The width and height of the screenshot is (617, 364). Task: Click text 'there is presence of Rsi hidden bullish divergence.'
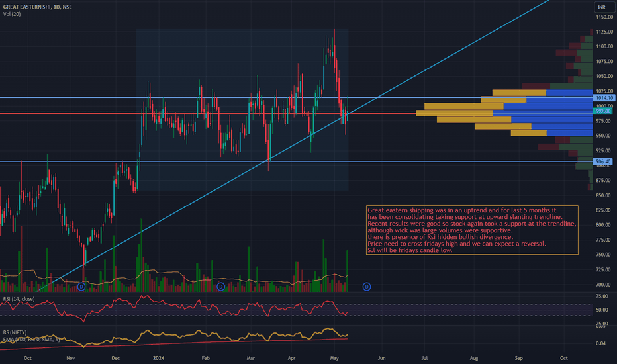tap(440, 237)
